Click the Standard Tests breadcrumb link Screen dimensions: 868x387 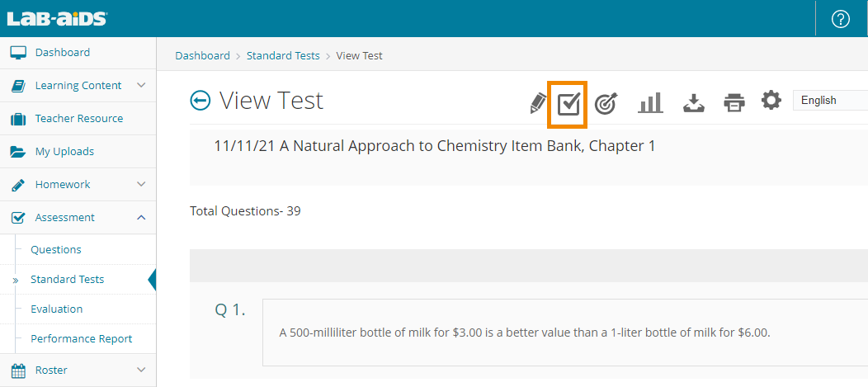pos(282,56)
